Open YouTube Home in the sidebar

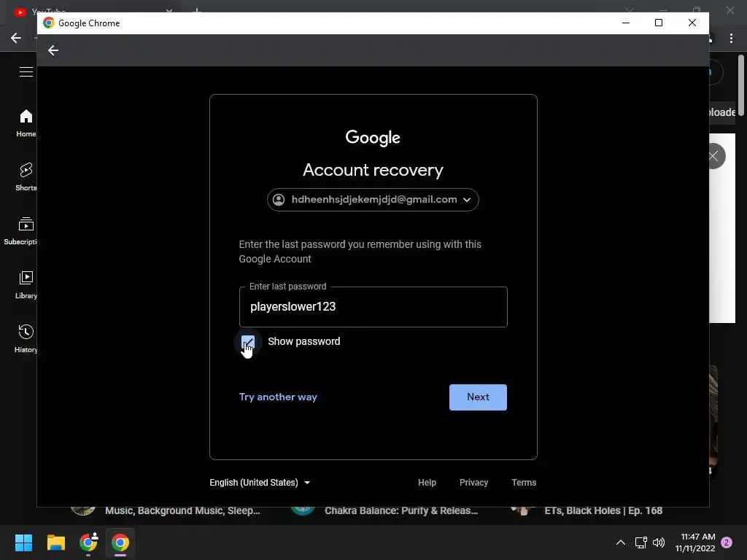coord(26,122)
